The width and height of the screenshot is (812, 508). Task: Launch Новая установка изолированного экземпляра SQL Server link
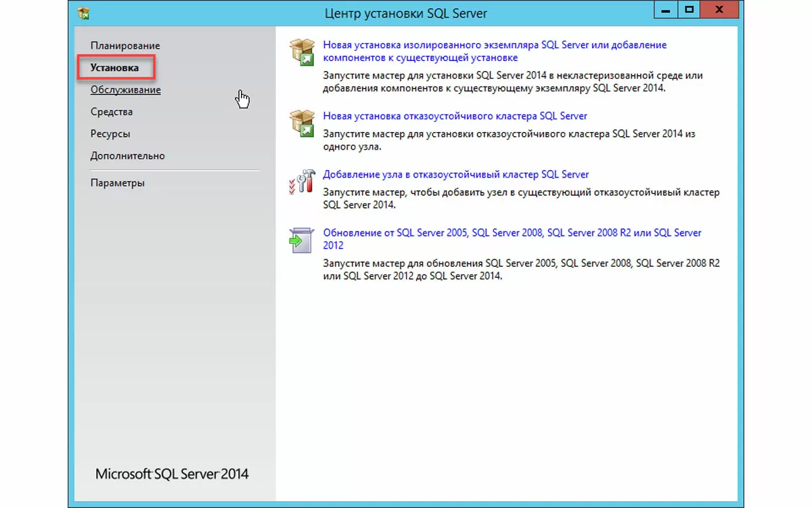coord(495,51)
